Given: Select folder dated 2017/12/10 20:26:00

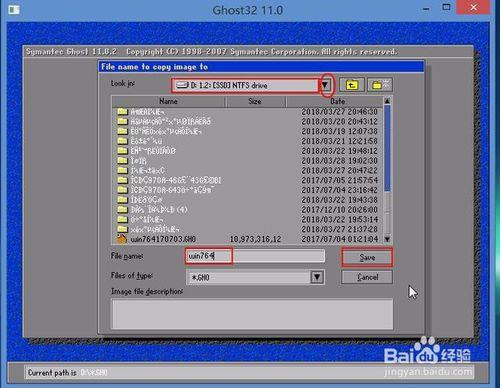Looking at the screenshot, I should 247,210.
